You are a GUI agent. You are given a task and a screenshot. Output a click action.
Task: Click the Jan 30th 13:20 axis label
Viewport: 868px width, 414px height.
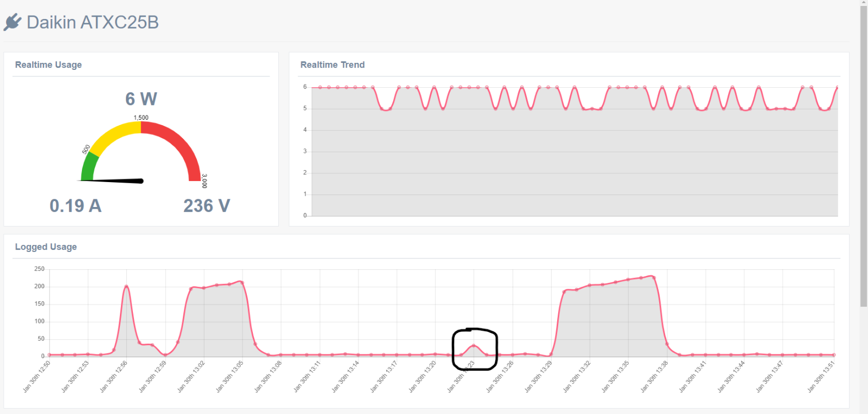point(422,377)
